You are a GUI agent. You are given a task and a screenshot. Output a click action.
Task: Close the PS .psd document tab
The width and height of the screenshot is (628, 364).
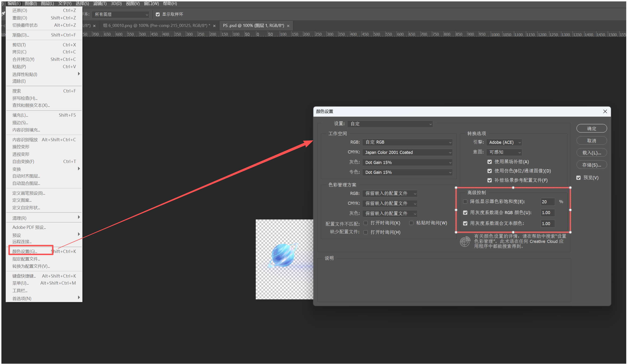[288, 26]
